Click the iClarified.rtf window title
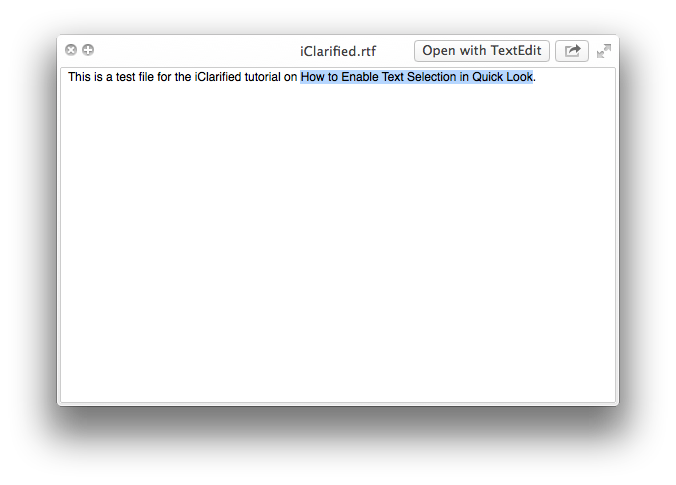 pos(338,51)
